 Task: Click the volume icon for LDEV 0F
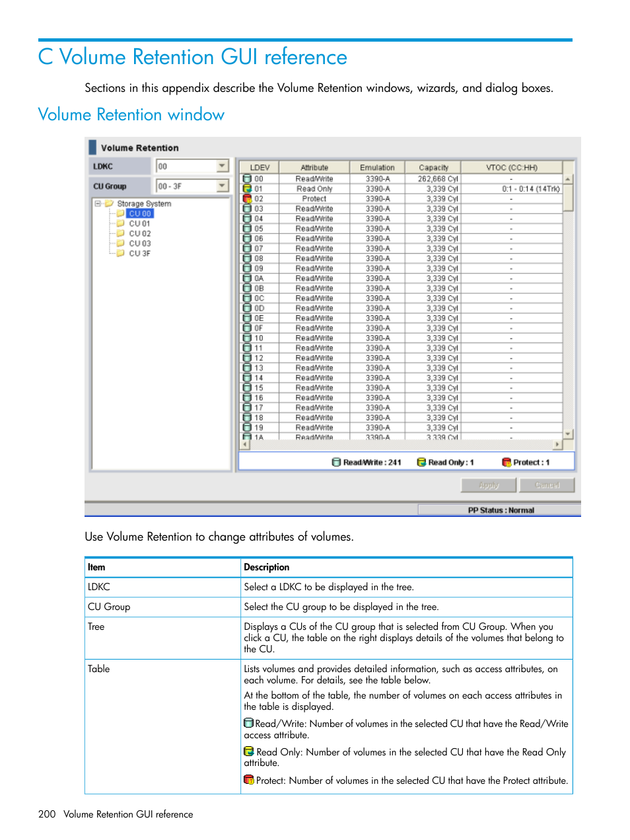pos(247,328)
